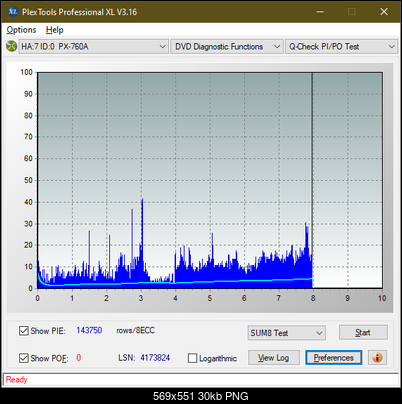Screen dimensions: 402x404
Task: Click the rows/8ECC label
Action: click(x=135, y=330)
